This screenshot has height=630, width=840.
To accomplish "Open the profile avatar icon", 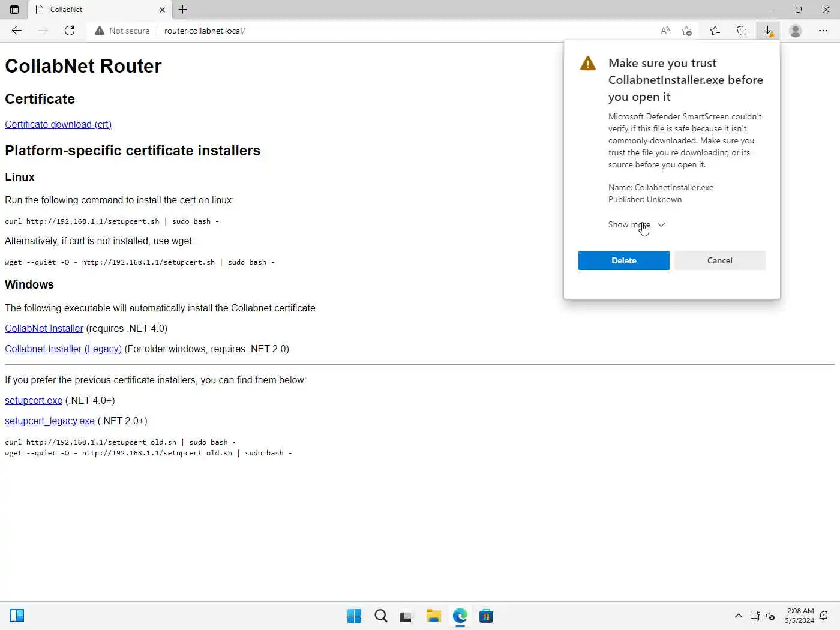I will pos(796,31).
